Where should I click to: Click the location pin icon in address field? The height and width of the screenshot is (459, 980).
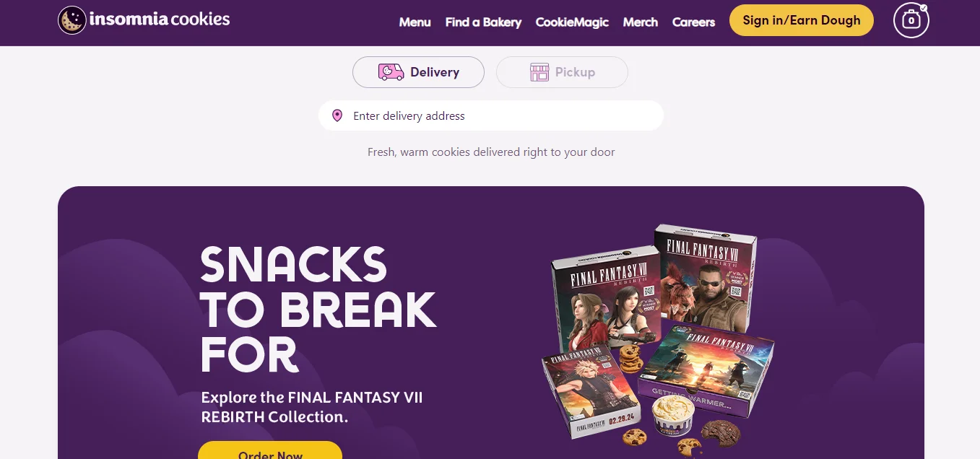coord(337,115)
